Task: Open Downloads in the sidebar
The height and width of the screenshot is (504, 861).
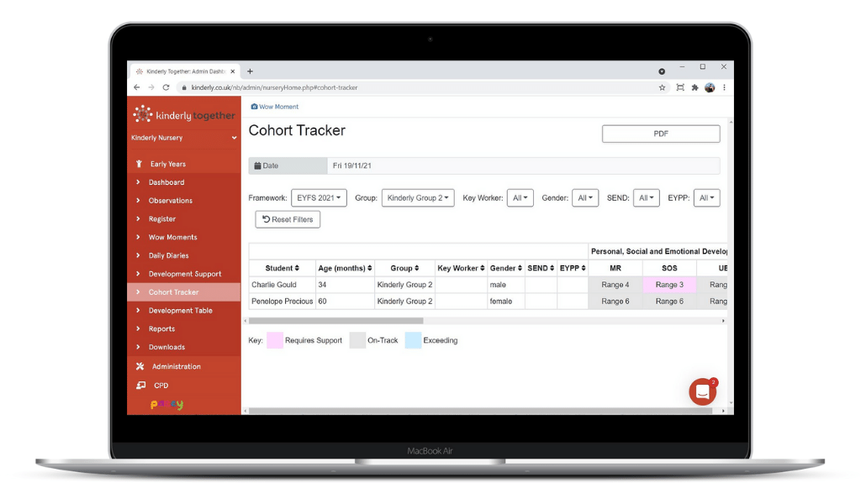Action: (184, 347)
